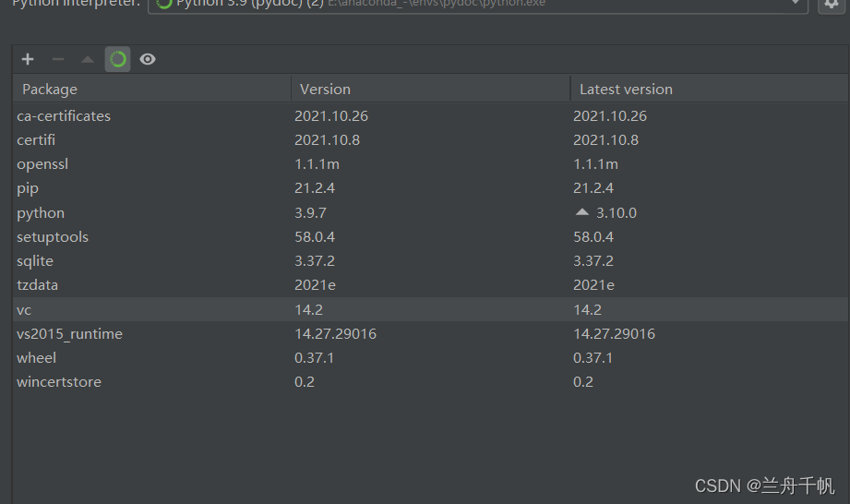This screenshot has width=850, height=504.
Task: Click the minus icon to uninstall a package
Action: tap(58, 59)
